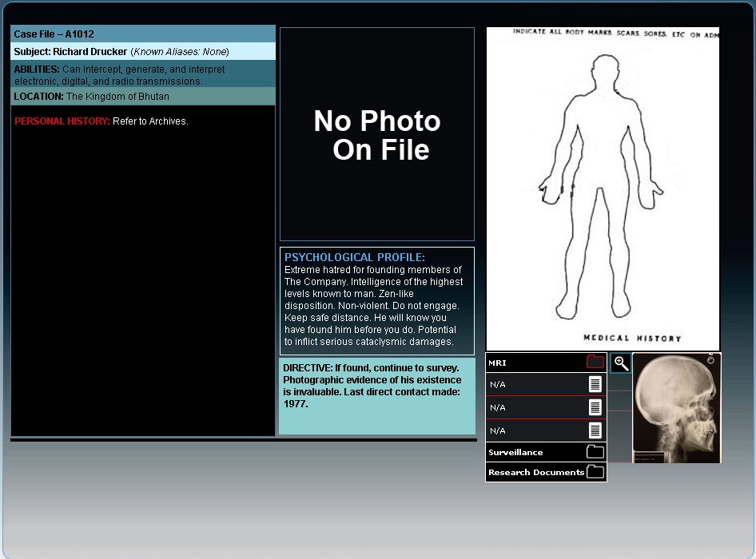View the skull X-ray thumbnail
Image resolution: width=756 pixels, height=559 pixels.
click(676, 408)
